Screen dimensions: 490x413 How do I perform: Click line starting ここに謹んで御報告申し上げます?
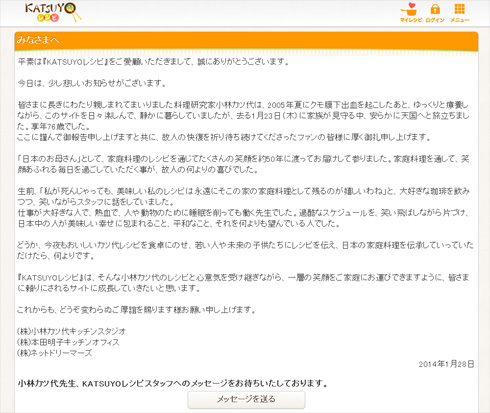pos(224,137)
